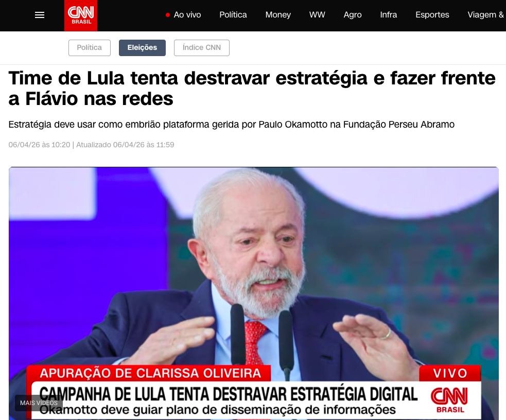506x420 pixels.
Task: Click the VIVO badge on video
Action: tap(450, 373)
